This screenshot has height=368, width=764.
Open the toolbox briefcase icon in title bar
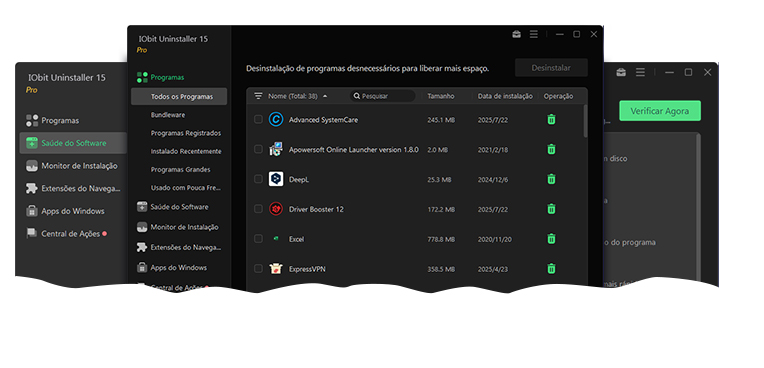point(516,34)
